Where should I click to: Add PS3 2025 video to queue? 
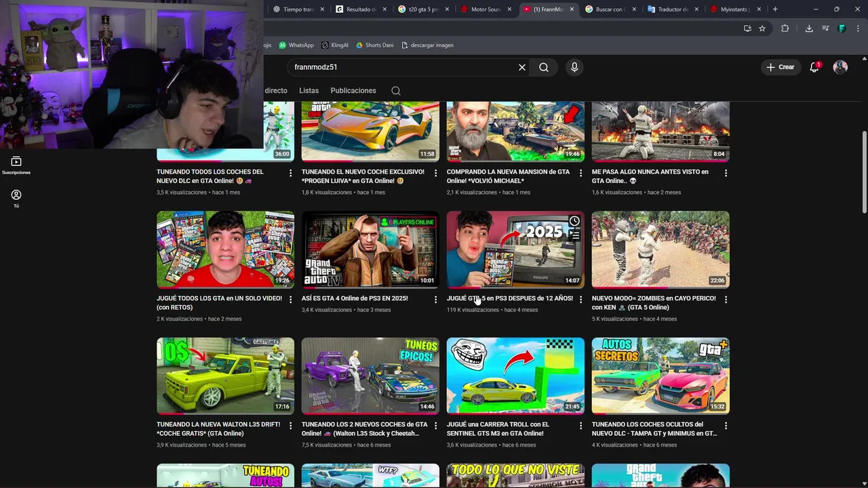coord(574,235)
